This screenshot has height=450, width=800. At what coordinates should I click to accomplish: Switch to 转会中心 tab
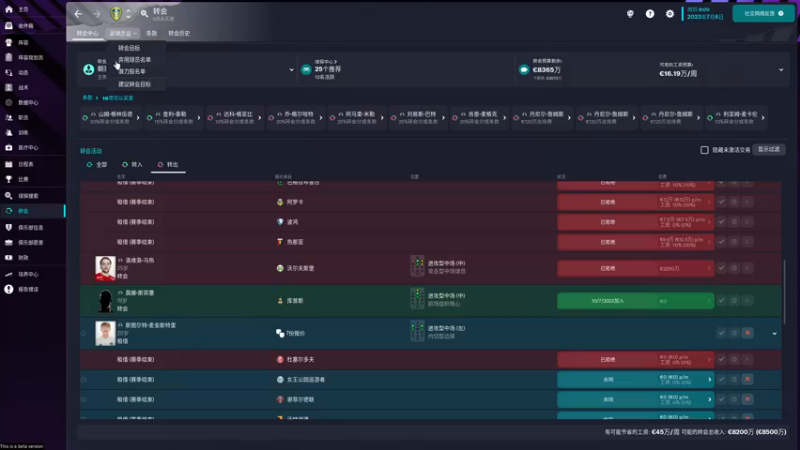coord(87,34)
